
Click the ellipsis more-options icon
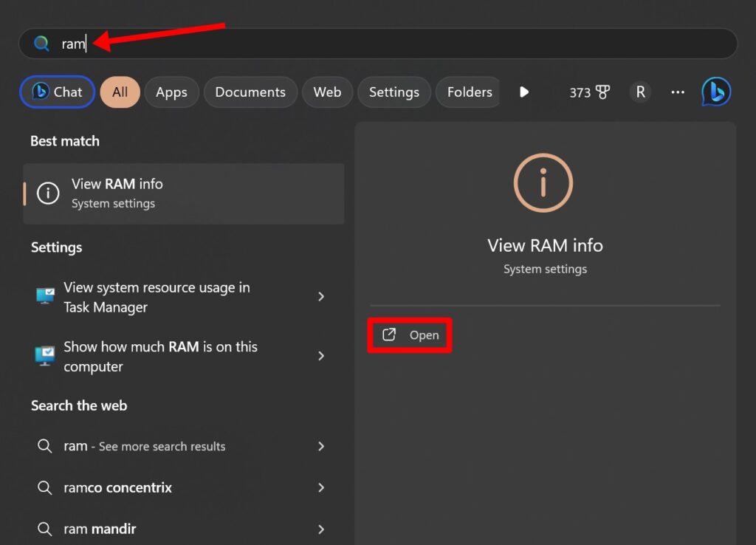point(678,92)
